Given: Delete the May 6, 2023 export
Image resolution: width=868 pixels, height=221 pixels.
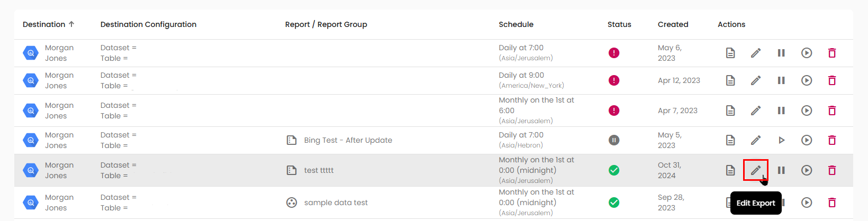Looking at the screenshot, I should click(x=831, y=53).
